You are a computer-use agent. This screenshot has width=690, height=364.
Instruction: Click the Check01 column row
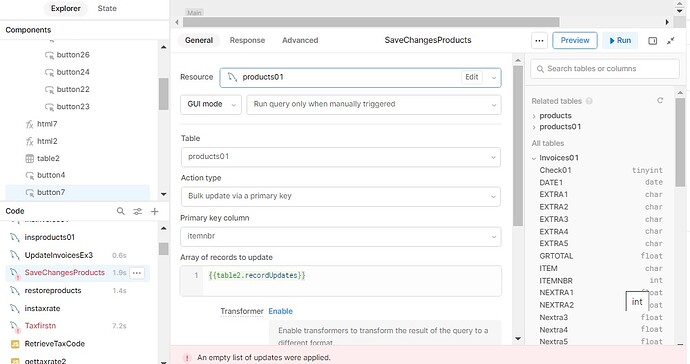click(601, 170)
